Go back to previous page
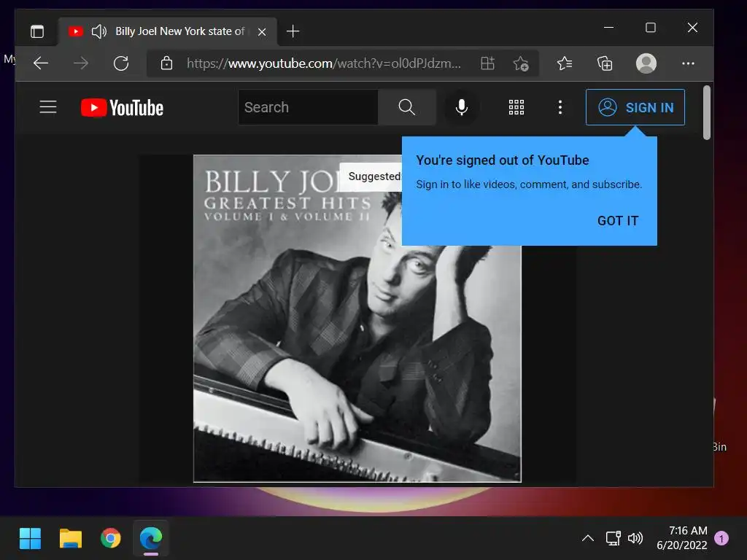This screenshot has height=560, width=747. (41, 63)
